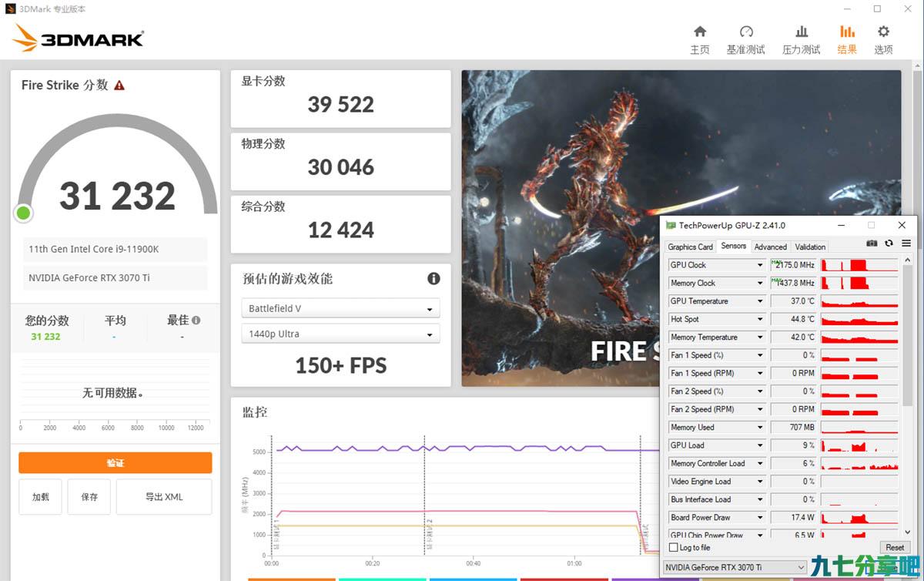
Task: Open the GPU Temperature sensor dropdown
Action: (760, 301)
